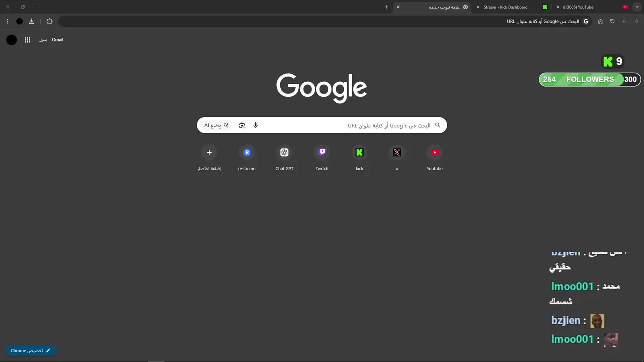Click the left-pointing navigation arrow in toolbar
This screenshot has width=644, height=362.
[x=624, y=21]
